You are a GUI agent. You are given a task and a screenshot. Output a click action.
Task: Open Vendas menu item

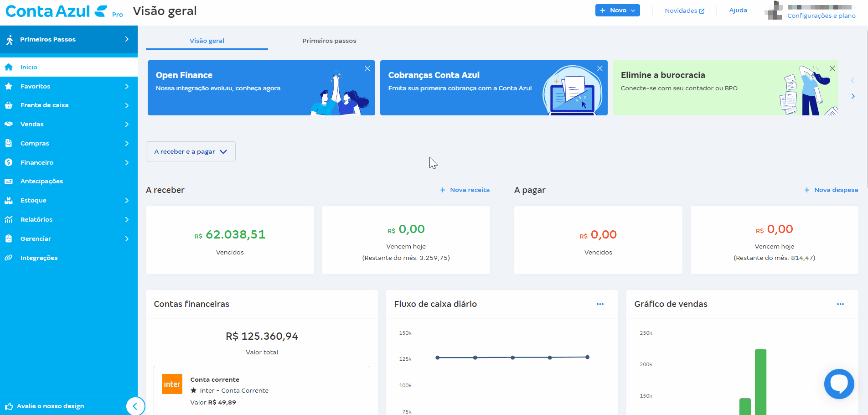click(x=69, y=124)
